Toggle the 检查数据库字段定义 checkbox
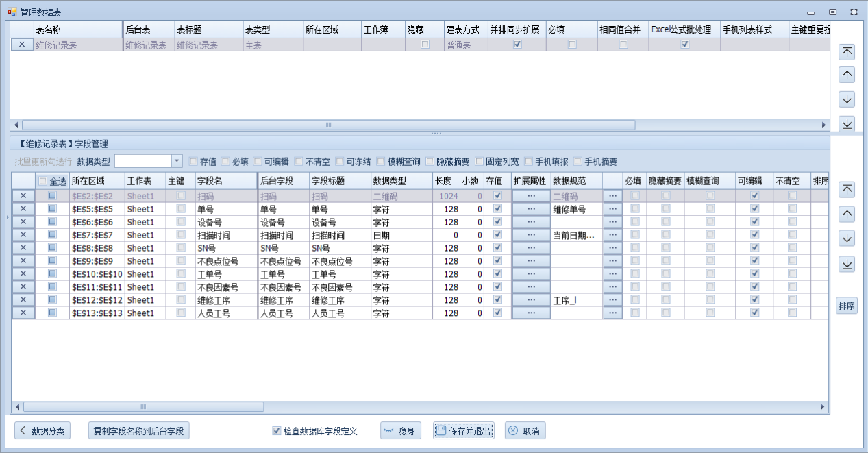Viewport: 868px width, 453px height. [277, 431]
